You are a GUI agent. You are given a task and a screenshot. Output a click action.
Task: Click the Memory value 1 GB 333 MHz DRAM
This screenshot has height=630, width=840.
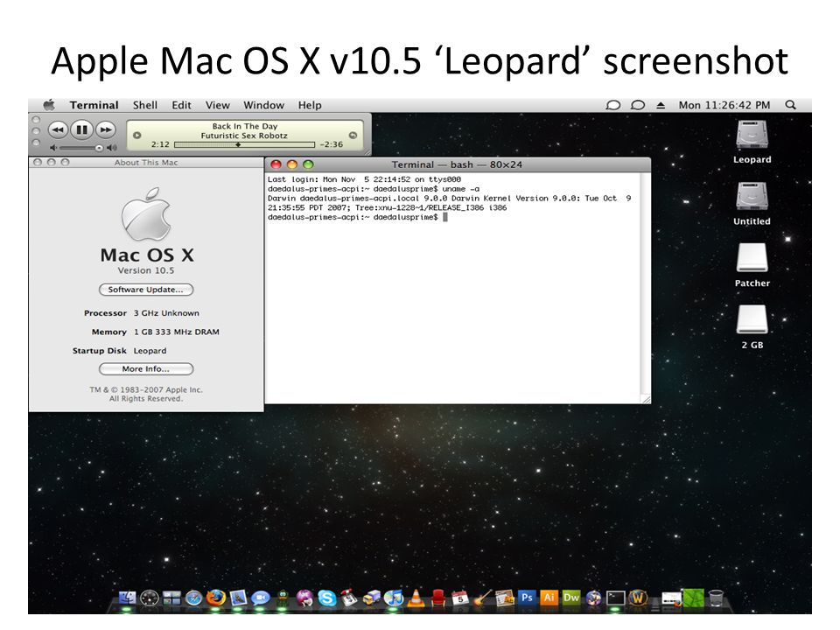click(176, 332)
